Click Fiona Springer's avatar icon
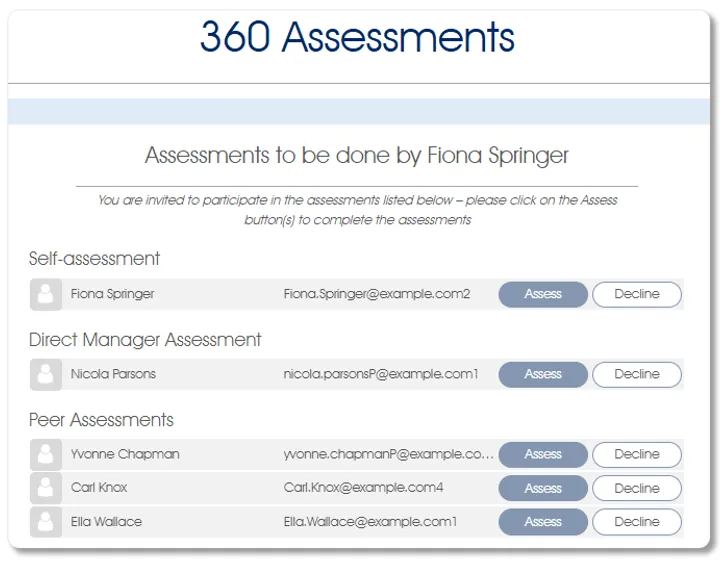 click(45, 294)
